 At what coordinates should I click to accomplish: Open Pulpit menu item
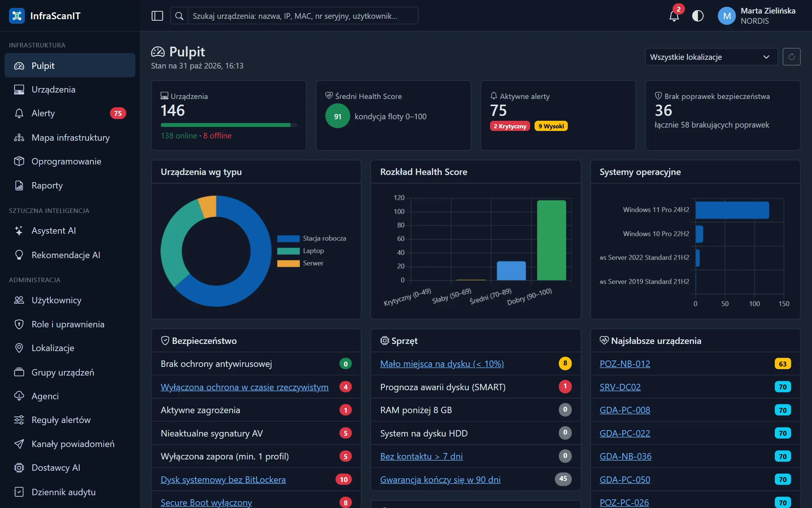(x=70, y=66)
